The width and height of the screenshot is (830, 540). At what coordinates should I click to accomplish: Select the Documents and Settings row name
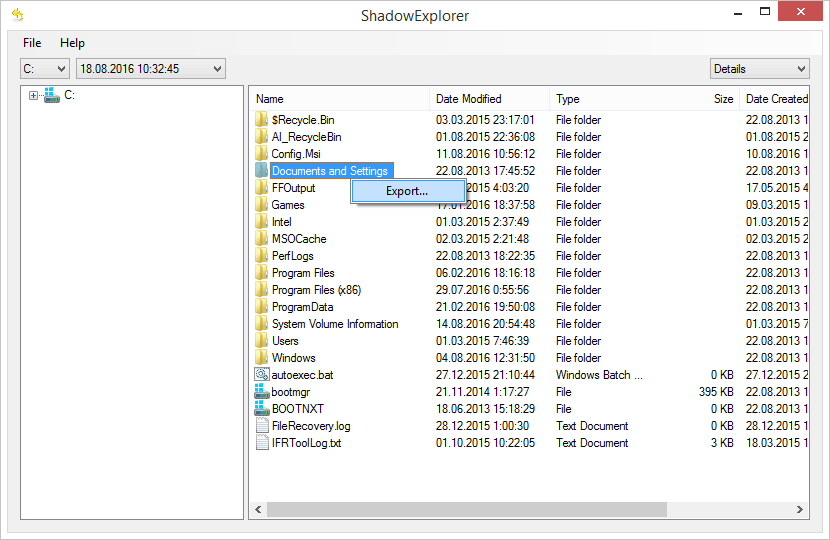pyautogui.click(x=330, y=171)
